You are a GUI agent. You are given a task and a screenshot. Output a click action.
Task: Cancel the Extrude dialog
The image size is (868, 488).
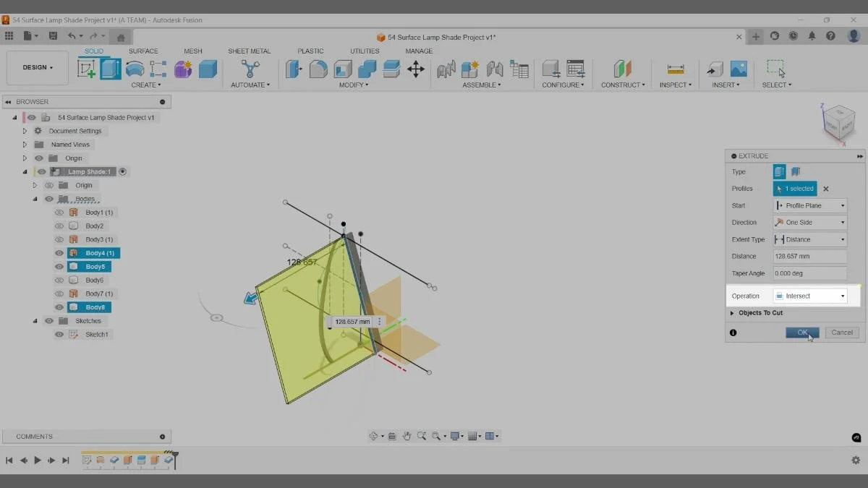coord(841,332)
